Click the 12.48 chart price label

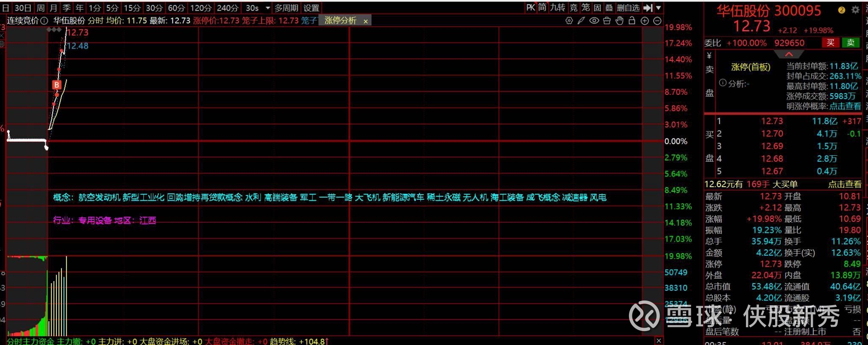coord(77,46)
